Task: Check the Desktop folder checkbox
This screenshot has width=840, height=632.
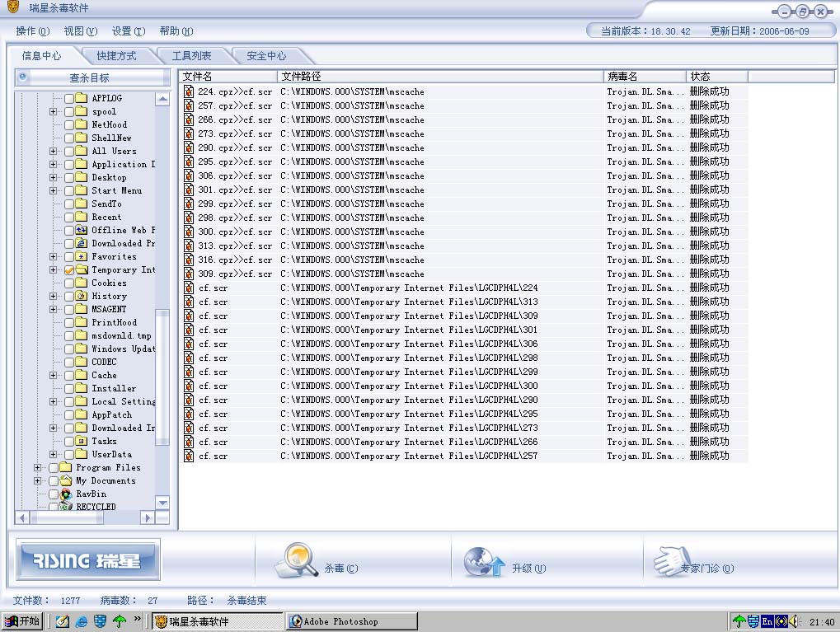Action: (69, 177)
